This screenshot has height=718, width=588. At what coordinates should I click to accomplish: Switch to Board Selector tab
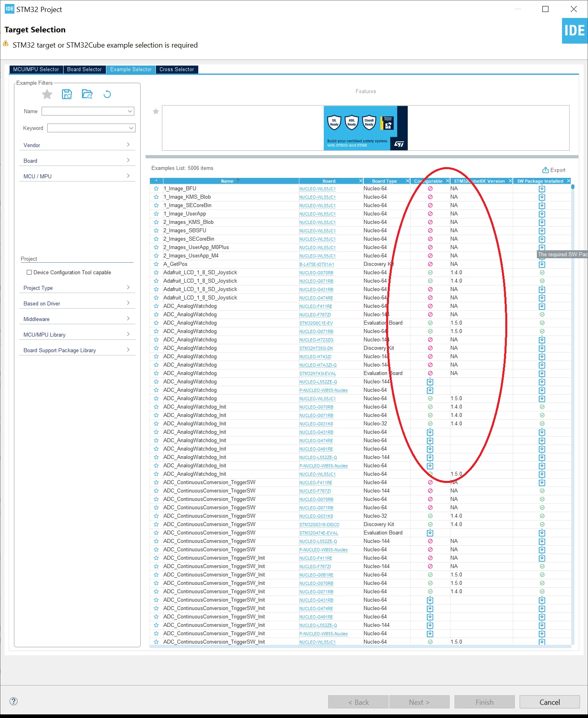click(84, 70)
